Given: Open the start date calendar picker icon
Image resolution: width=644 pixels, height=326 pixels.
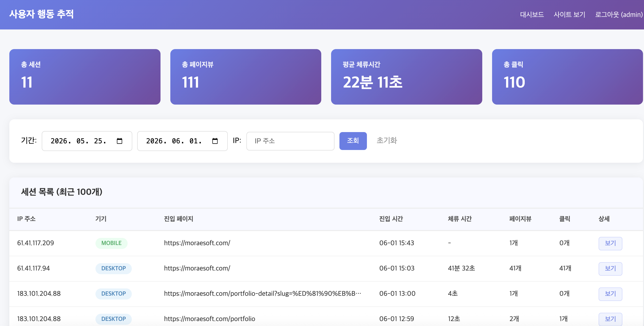Looking at the screenshot, I should pos(120,141).
